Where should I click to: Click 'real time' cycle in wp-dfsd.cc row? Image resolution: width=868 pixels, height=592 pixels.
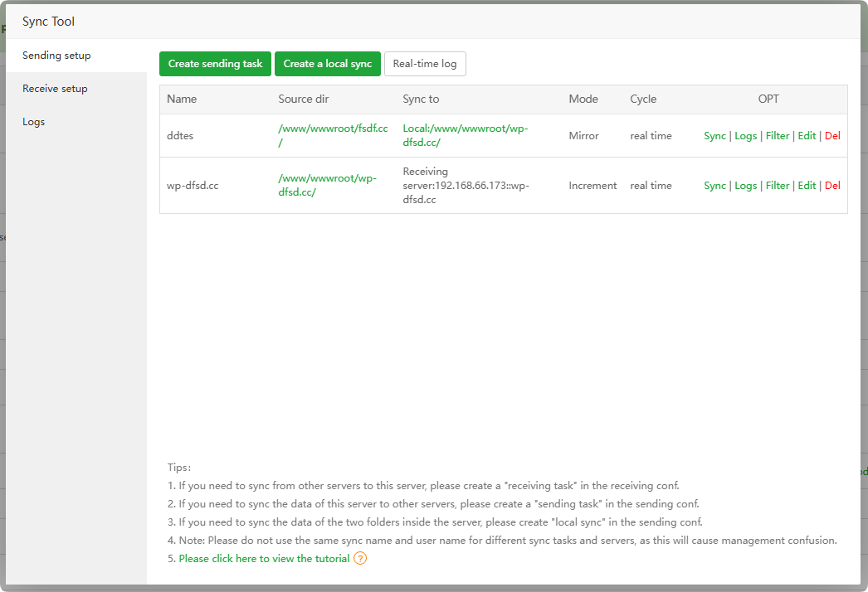(651, 186)
